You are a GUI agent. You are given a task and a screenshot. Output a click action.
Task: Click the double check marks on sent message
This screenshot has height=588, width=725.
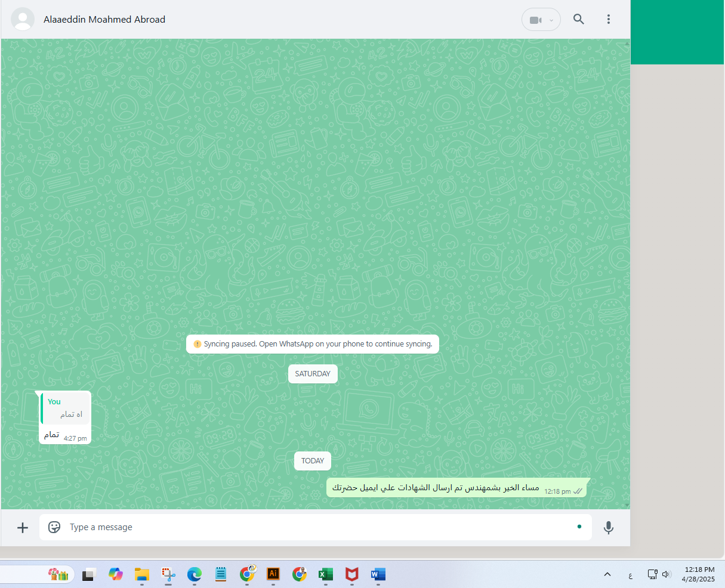(578, 491)
